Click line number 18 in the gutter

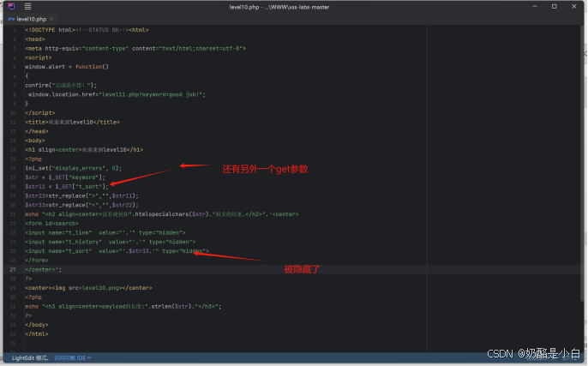13,187
